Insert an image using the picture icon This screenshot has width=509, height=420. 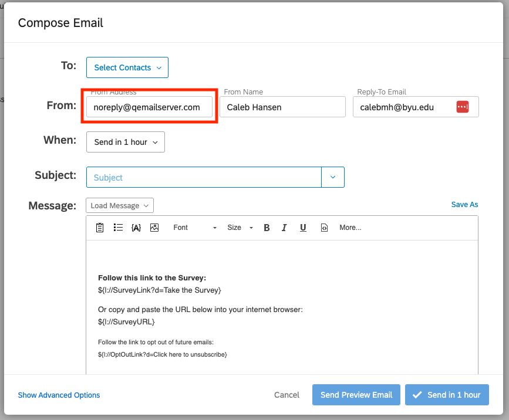pyautogui.click(x=154, y=228)
